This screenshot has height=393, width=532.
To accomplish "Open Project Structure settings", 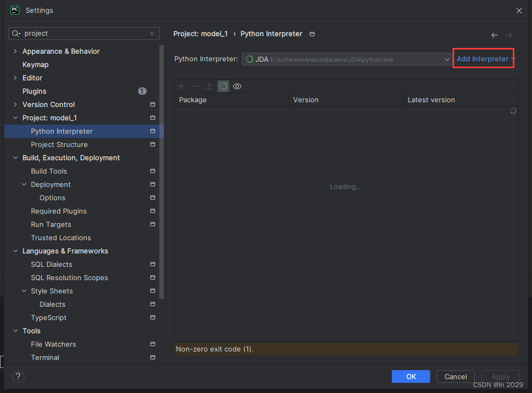I will [59, 144].
